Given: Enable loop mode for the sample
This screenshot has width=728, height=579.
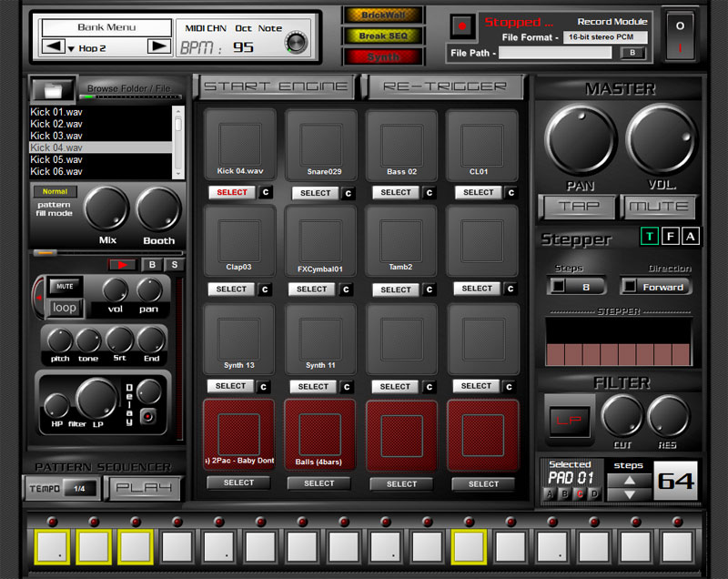Looking at the screenshot, I should tap(64, 308).
